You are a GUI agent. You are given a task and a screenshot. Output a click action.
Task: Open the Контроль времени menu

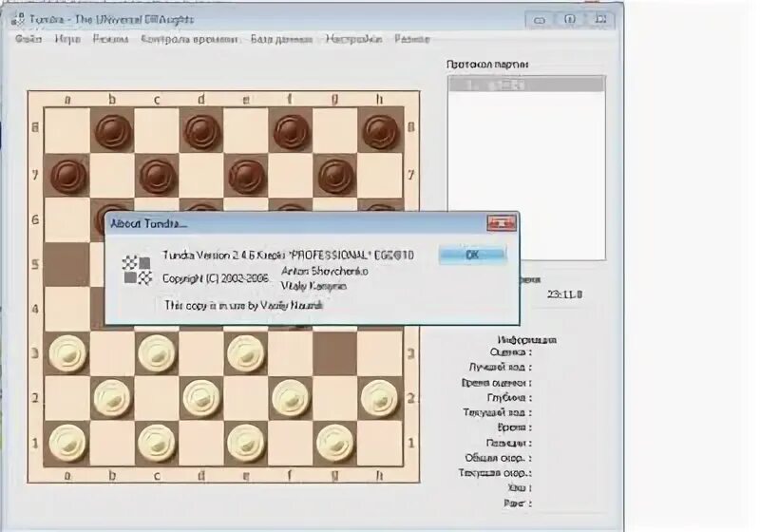click(x=189, y=39)
